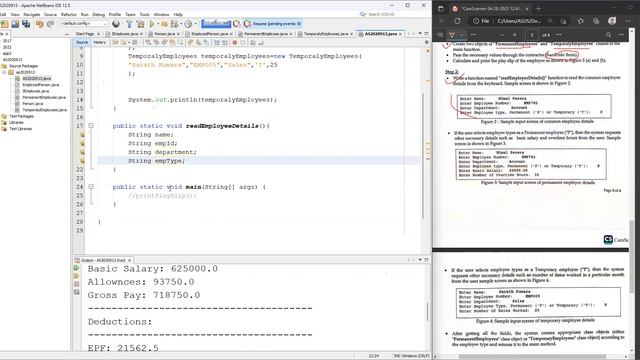Switch to the Start Page tab
The image size is (640, 360).
click(x=85, y=34)
